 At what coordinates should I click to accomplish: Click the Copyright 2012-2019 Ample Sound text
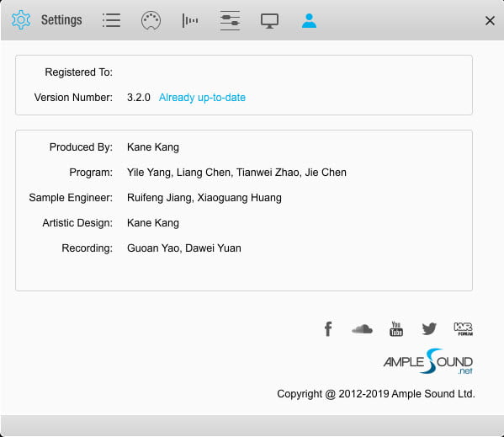tap(376, 394)
